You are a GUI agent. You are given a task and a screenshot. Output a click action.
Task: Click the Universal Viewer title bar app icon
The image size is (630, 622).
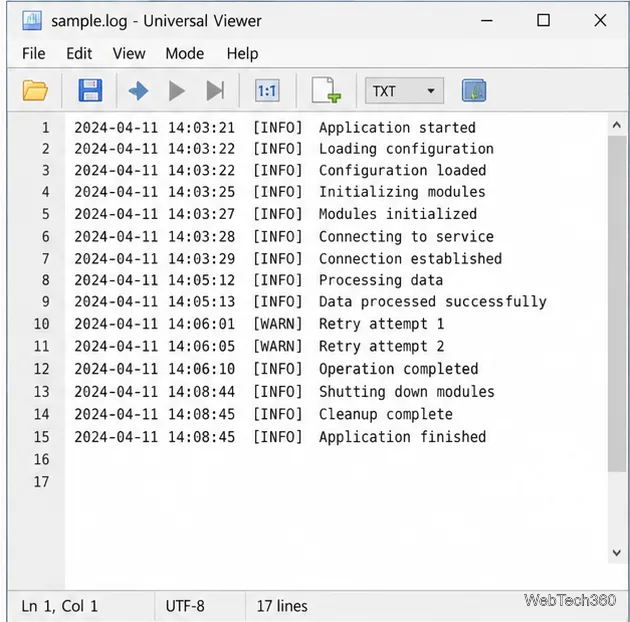pos(32,21)
